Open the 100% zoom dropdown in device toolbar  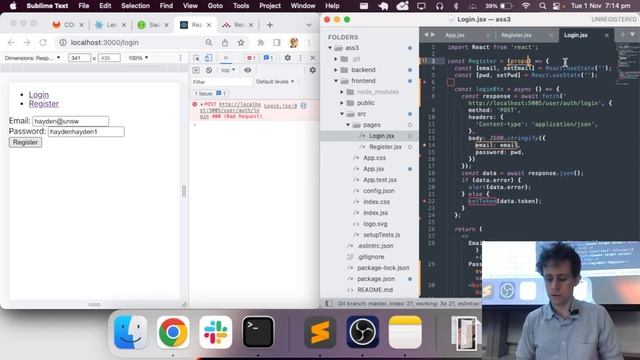coord(138,58)
